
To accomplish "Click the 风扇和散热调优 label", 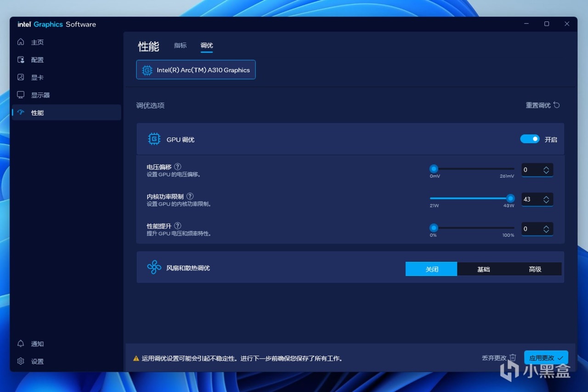I will (188, 268).
